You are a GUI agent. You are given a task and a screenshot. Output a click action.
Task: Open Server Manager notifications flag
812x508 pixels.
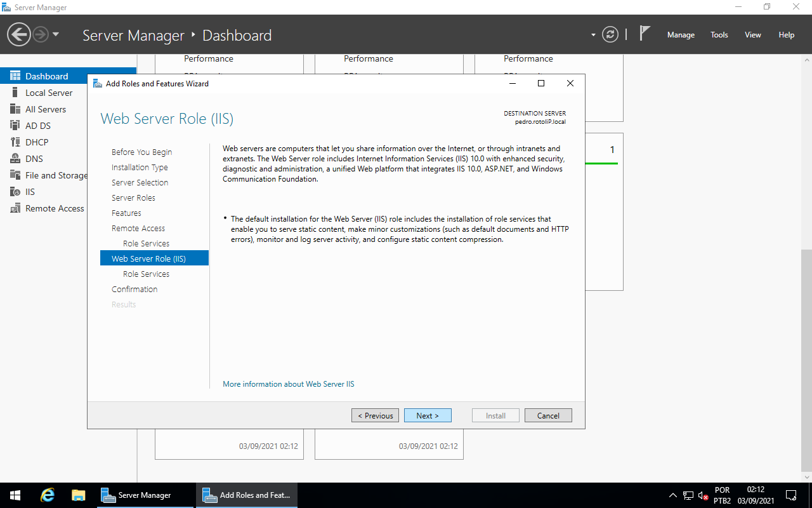coord(643,33)
